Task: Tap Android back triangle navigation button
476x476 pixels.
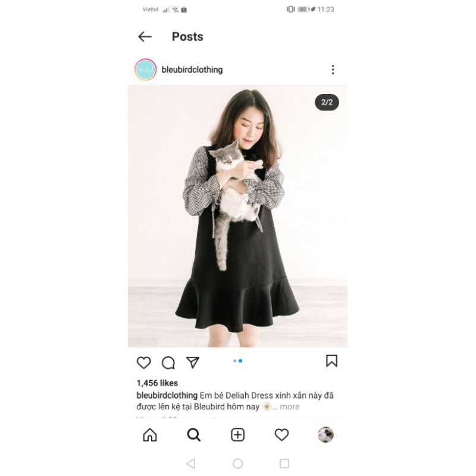Action: [x=191, y=464]
